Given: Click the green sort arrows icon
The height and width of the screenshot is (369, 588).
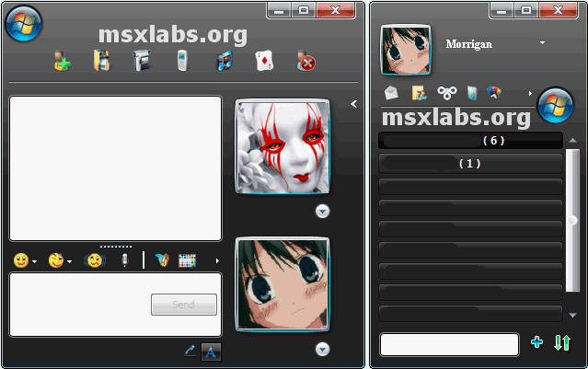Looking at the screenshot, I should click(x=562, y=342).
